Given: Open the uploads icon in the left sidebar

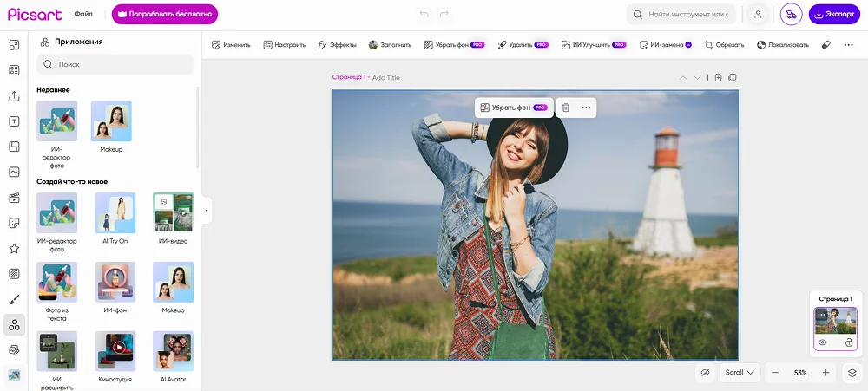Looking at the screenshot, I should (x=14, y=96).
